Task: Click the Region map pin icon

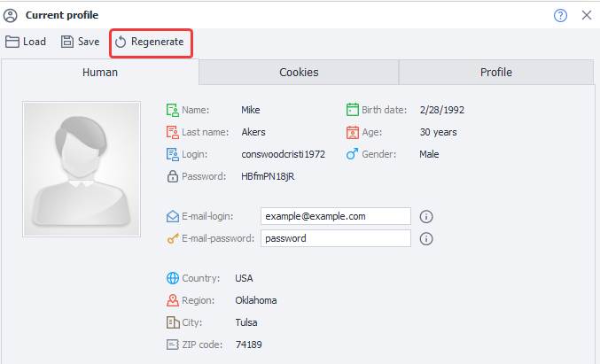Action: coord(173,300)
